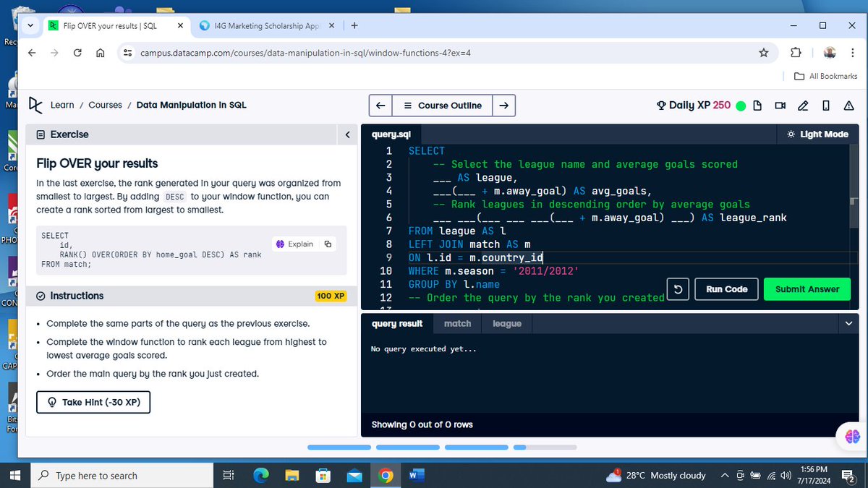Collapse the results panel chevron
The image size is (868, 488).
(849, 324)
